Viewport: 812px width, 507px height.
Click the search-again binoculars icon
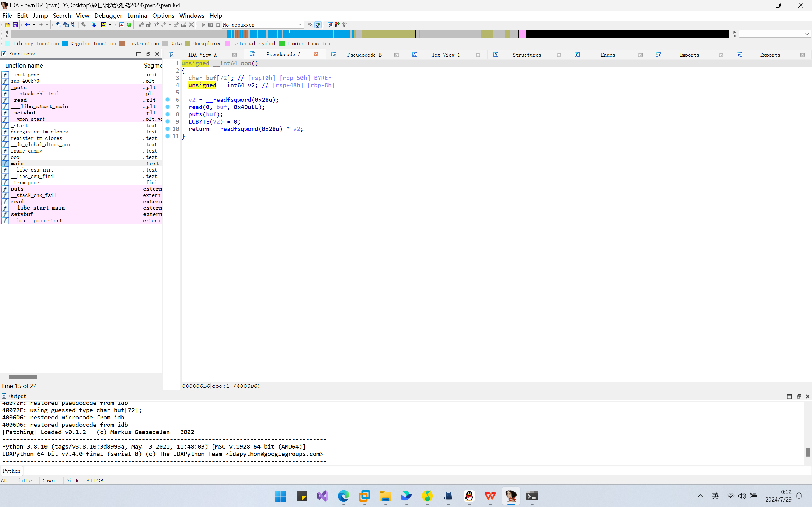[x=83, y=25]
